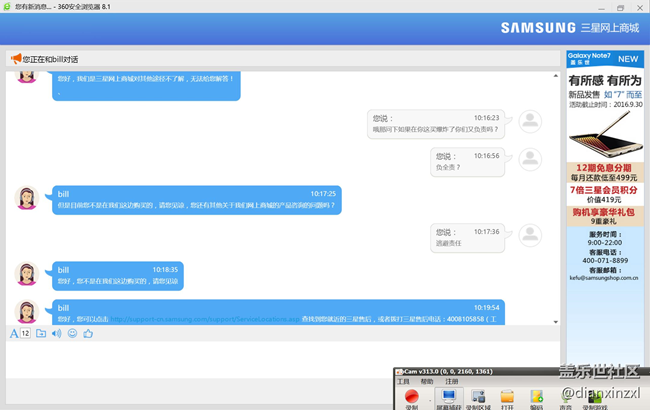The image size is (650, 410).
Task: Toggle the chat sound speaker icon
Action: [x=56, y=333]
